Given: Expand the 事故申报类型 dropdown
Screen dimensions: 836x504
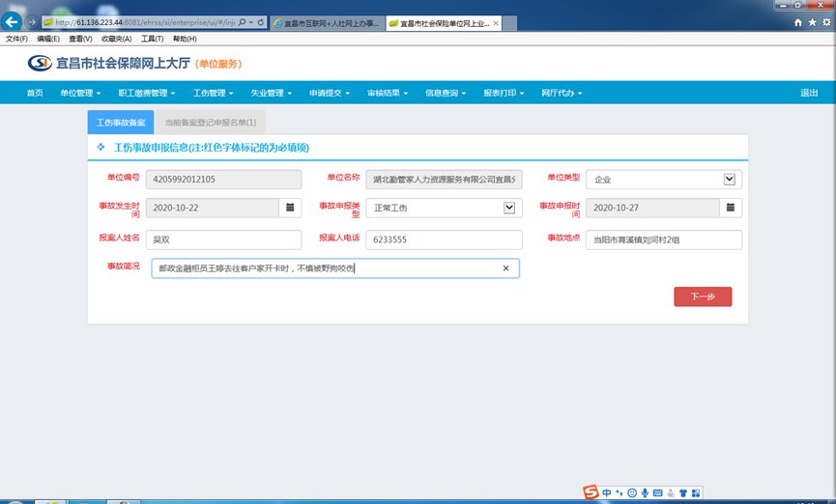Looking at the screenshot, I should click(x=509, y=208).
